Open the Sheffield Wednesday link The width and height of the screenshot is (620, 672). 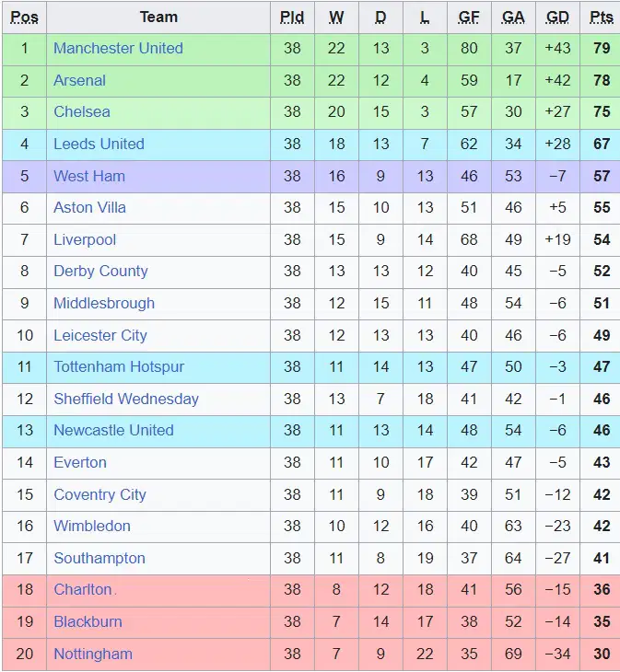click(126, 399)
